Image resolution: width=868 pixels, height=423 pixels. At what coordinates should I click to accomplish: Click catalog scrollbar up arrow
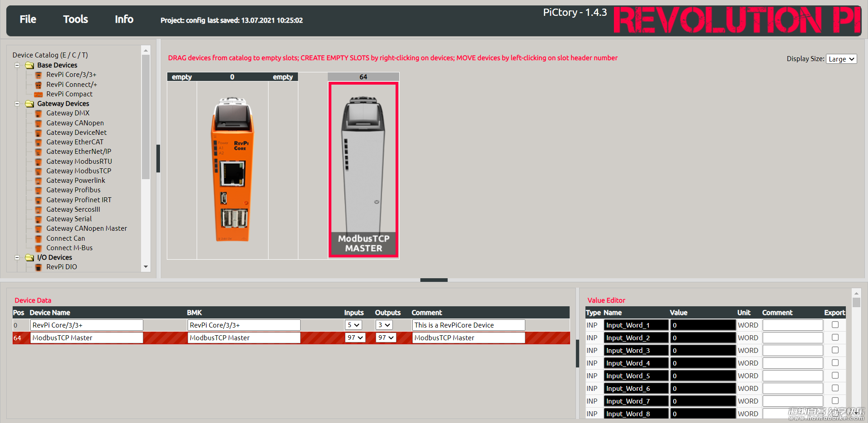(146, 50)
